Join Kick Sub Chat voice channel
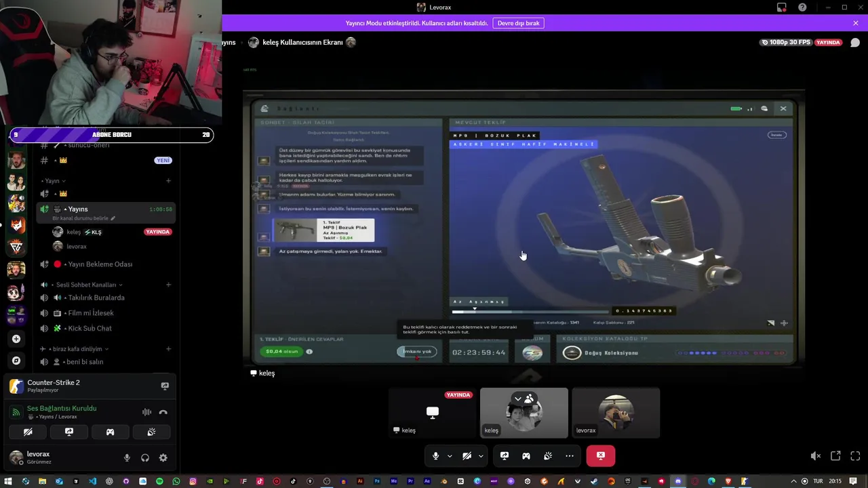The image size is (868, 488). pos(106,328)
